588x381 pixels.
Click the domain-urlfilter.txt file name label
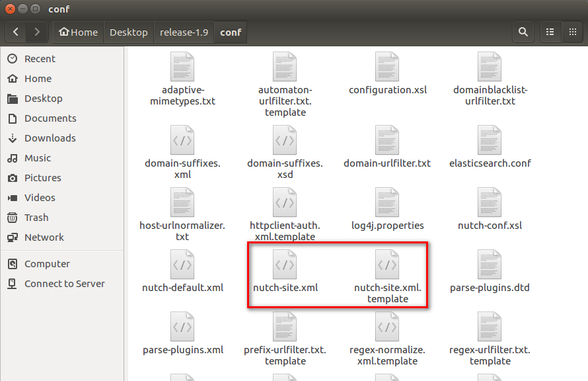pyautogui.click(x=387, y=163)
